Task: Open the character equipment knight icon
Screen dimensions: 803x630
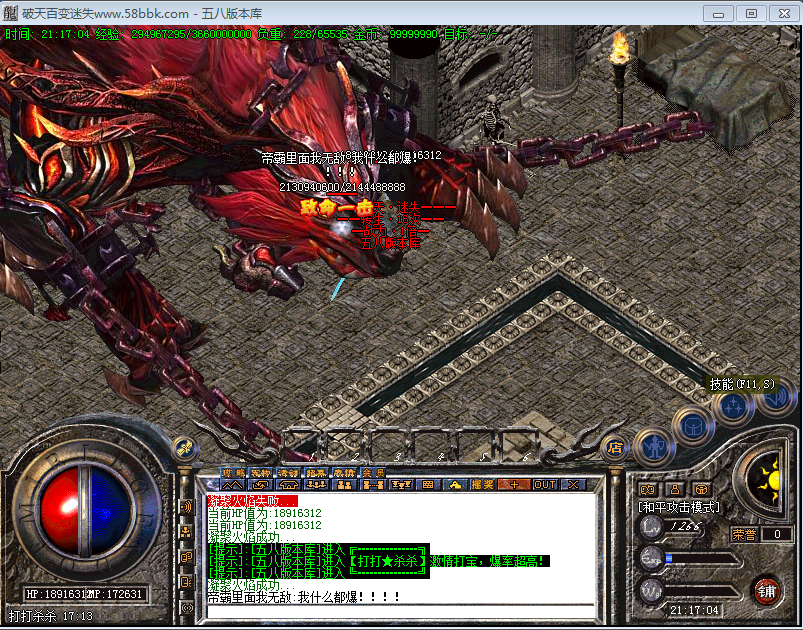Action: (654, 447)
